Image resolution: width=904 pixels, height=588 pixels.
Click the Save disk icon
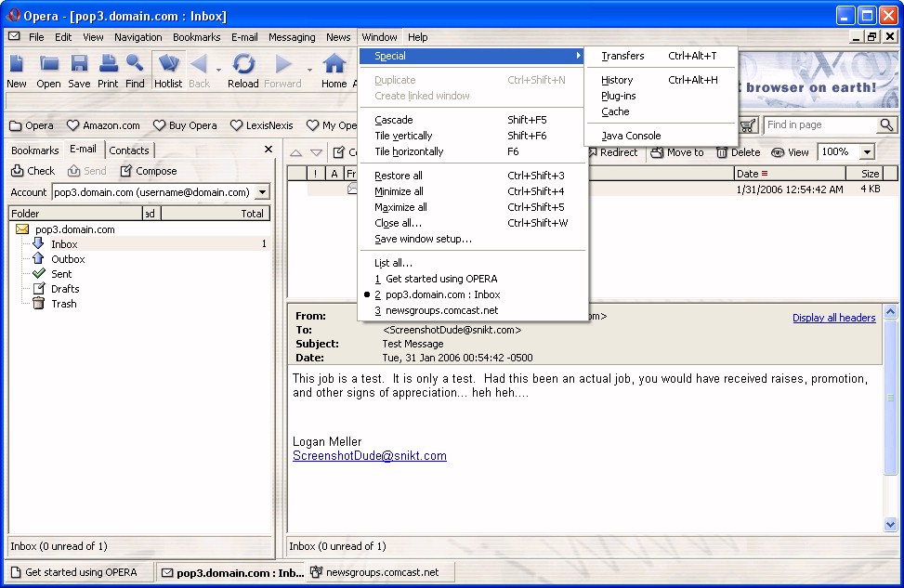[79, 70]
